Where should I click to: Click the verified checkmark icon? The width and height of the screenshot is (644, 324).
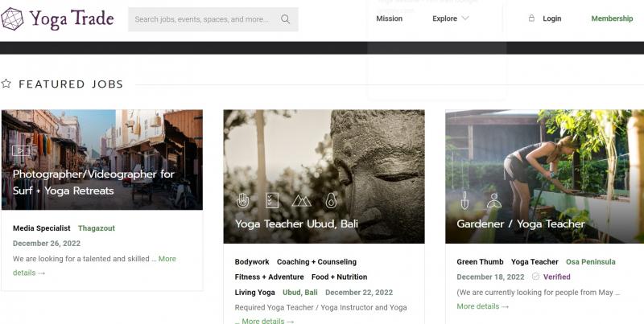click(x=535, y=277)
